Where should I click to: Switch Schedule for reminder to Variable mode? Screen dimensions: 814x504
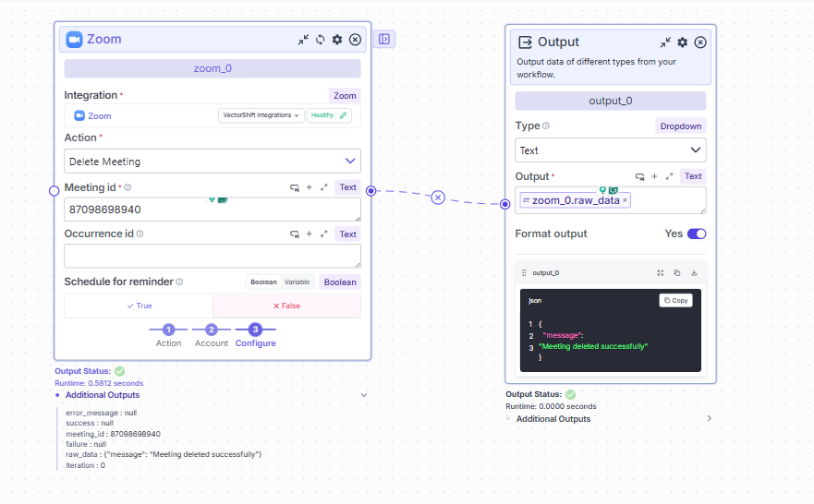(297, 282)
